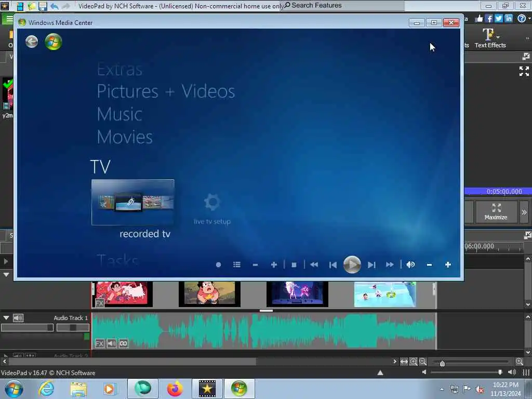532x399 pixels.
Task: Open Text Effects in VideoPad toolbar
Action: 490,38
